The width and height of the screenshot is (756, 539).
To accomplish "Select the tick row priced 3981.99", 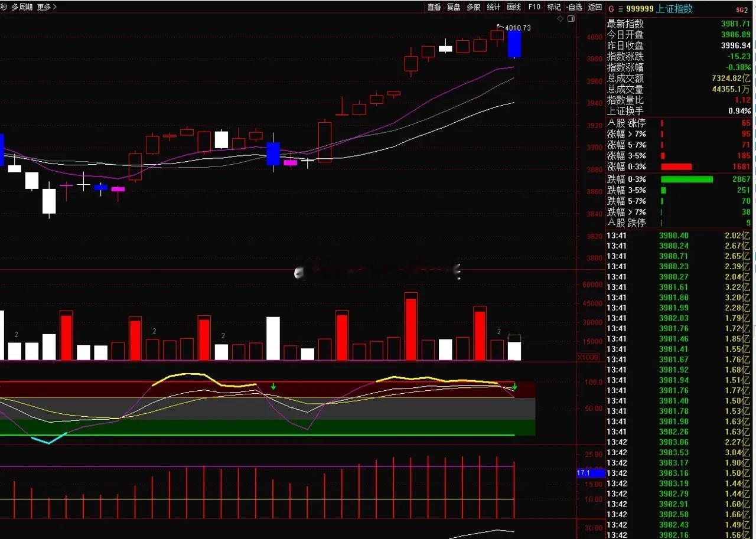I will (x=680, y=308).
